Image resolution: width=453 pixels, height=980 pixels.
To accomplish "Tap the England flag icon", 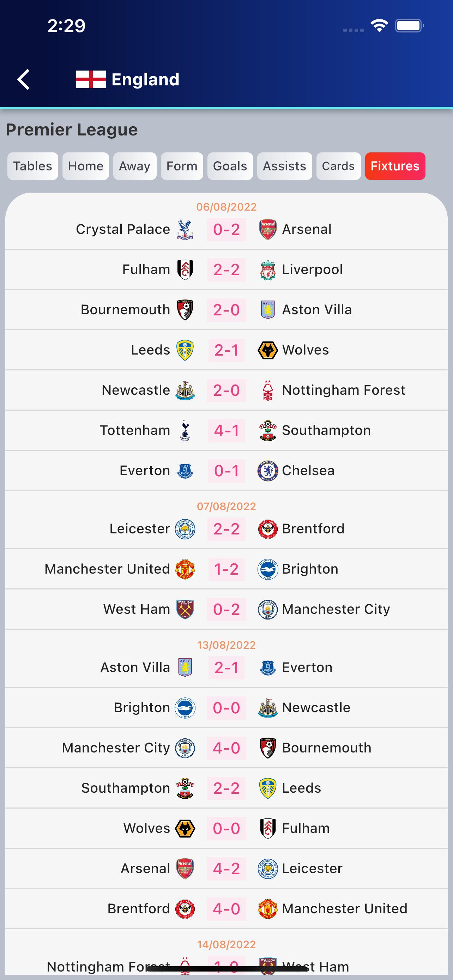I will point(91,79).
